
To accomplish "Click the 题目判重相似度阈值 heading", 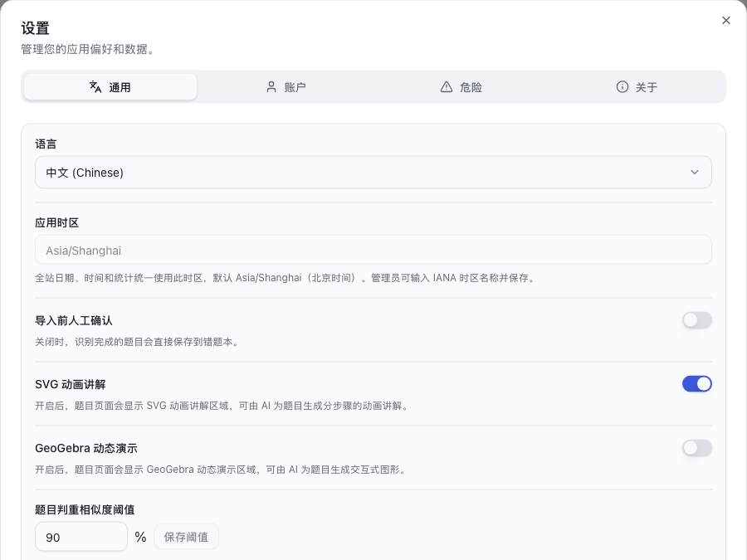I will click(x=85, y=509).
